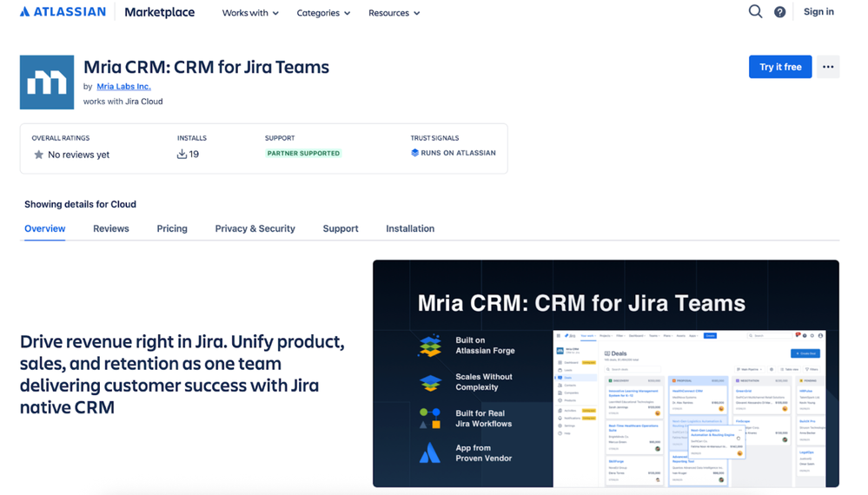Switch to the Reviews tab
This screenshot has width=868, height=495.
point(110,228)
